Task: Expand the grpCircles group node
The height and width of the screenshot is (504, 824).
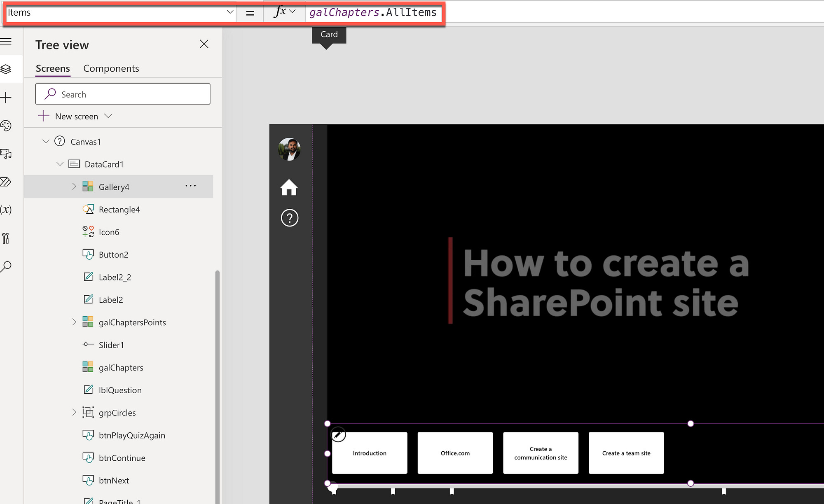Action: (74, 412)
